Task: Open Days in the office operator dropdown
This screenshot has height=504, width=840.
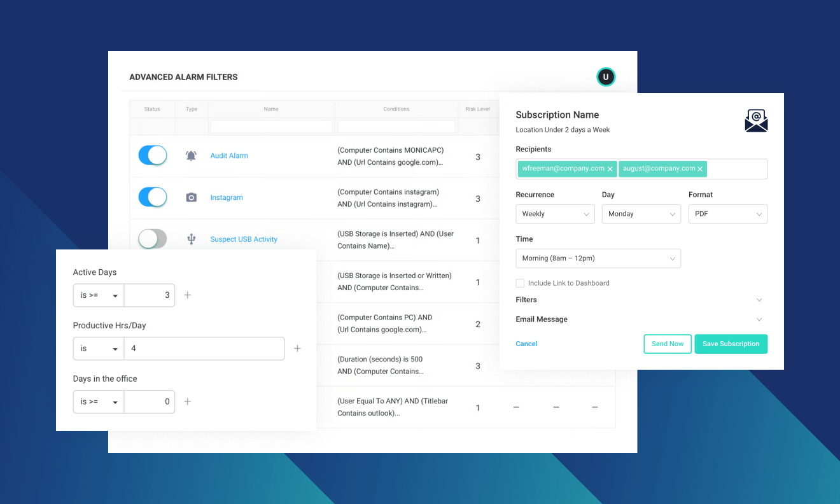Action: coord(99,402)
